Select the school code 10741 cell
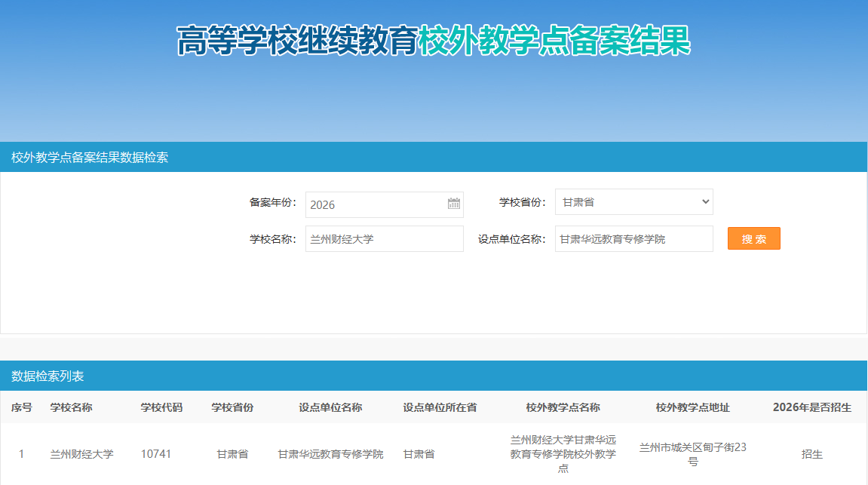This screenshot has height=485, width=868. point(156,454)
